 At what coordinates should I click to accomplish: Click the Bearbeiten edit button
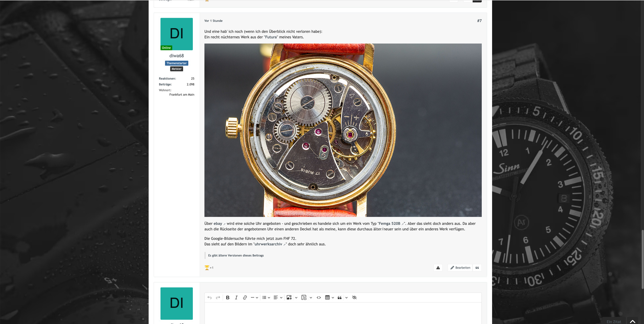pyautogui.click(x=460, y=268)
